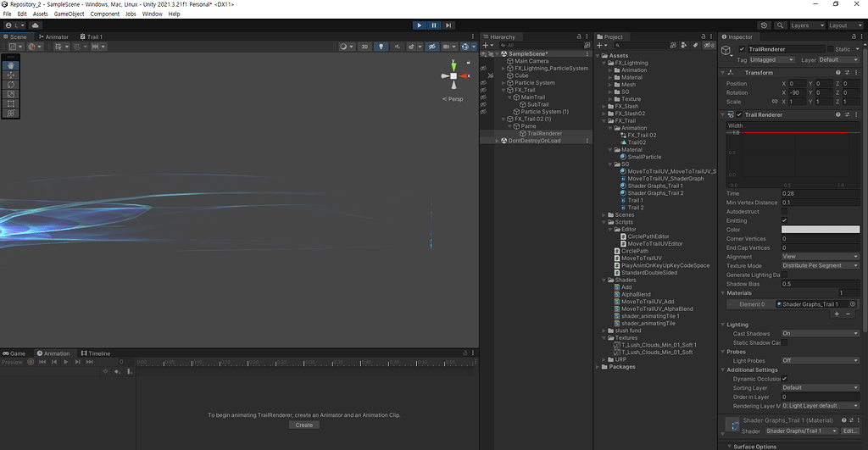Toggle 2D view mode button
This screenshot has height=450, width=868.
[364, 47]
